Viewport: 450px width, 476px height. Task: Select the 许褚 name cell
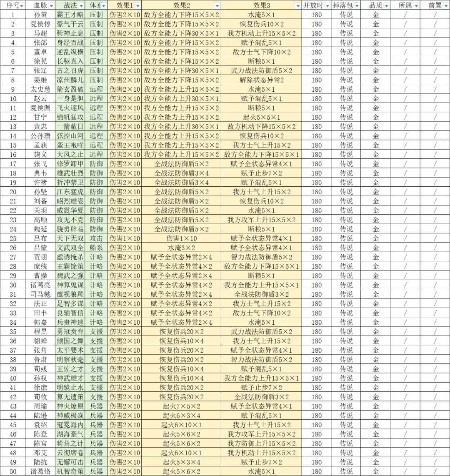(x=40, y=183)
